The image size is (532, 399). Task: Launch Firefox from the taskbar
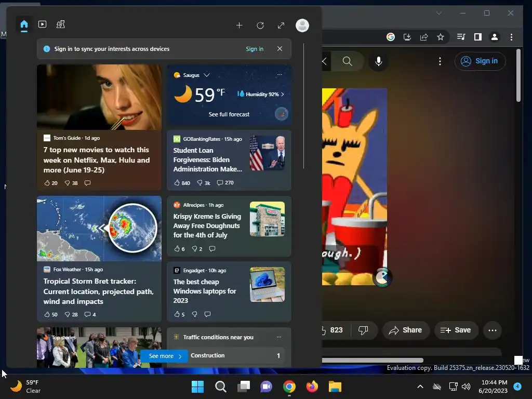click(312, 387)
